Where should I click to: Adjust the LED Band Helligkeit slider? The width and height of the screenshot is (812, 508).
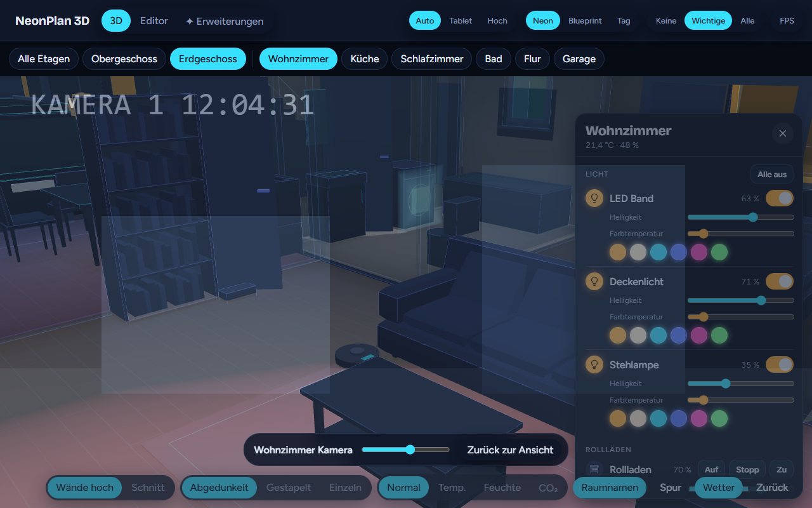click(x=741, y=217)
